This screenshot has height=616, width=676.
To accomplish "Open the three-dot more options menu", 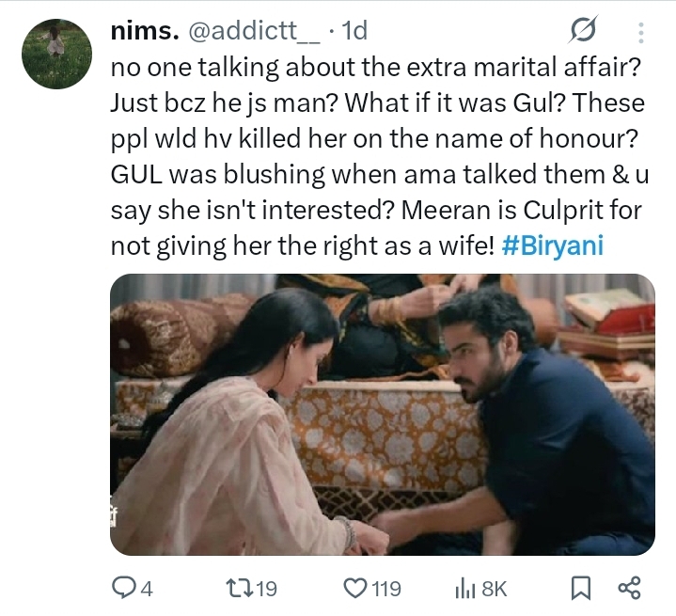I will (x=641, y=33).
